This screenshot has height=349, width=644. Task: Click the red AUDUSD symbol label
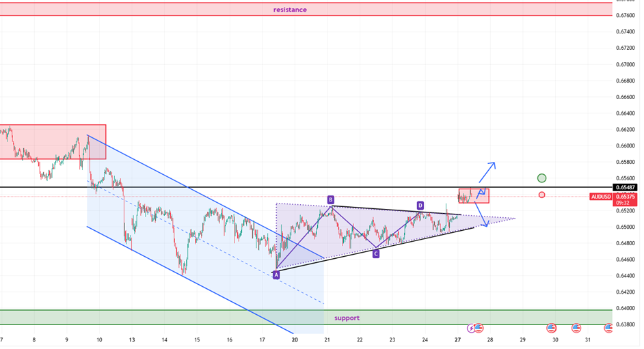click(x=601, y=197)
